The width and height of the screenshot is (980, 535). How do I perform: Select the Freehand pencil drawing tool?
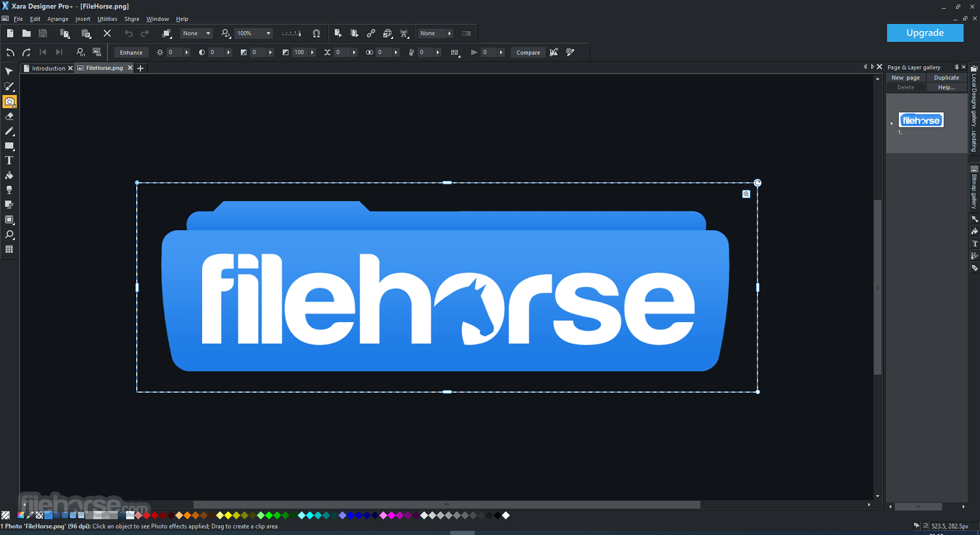pos(9,132)
